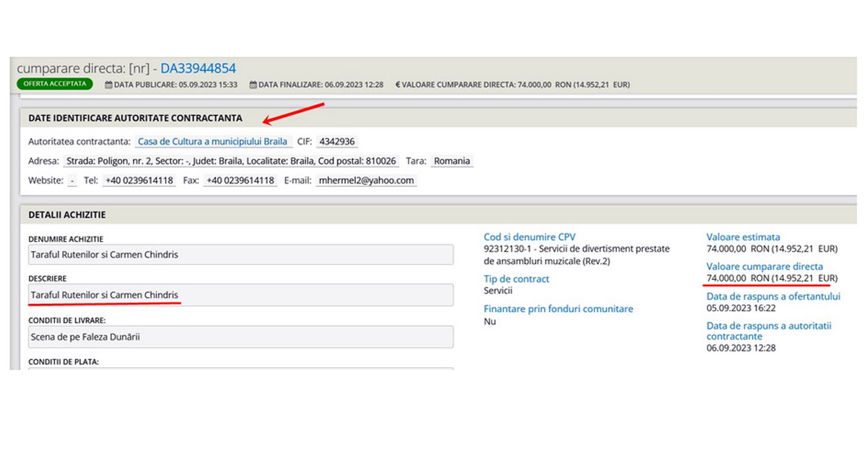868x454 pixels.
Task: Click the country value Romania
Action: pos(452,161)
